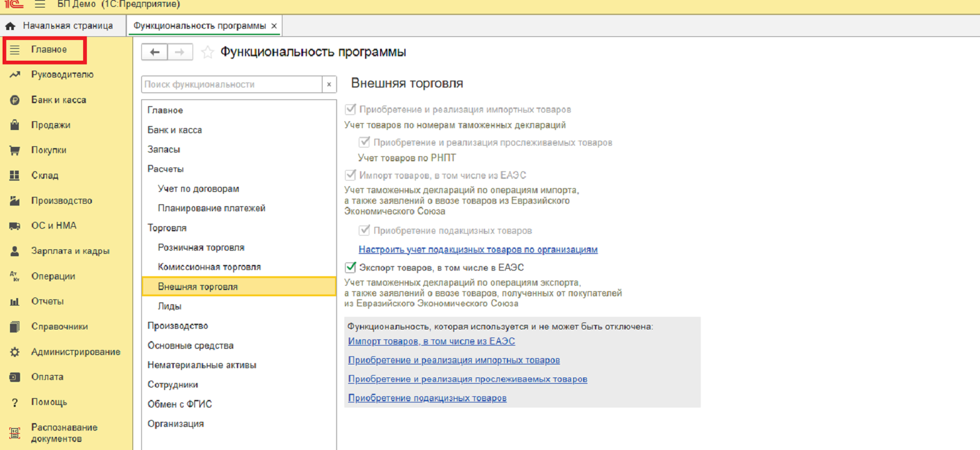Select Основные средства in the functionality list
Viewport: 980px width, 450px height.
click(239, 346)
